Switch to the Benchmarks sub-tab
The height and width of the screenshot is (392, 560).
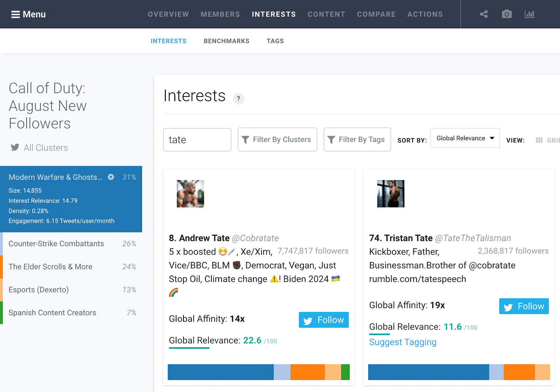coord(226,41)
